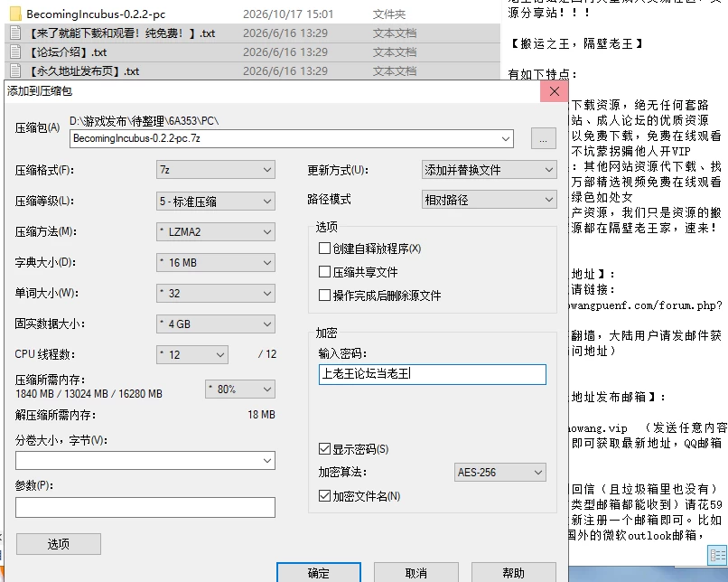This screenshot has height=582, width=728.
Task: Enable 压缩共享文件 checkbox
Action: pyautogui.click(x=324, y=272)
